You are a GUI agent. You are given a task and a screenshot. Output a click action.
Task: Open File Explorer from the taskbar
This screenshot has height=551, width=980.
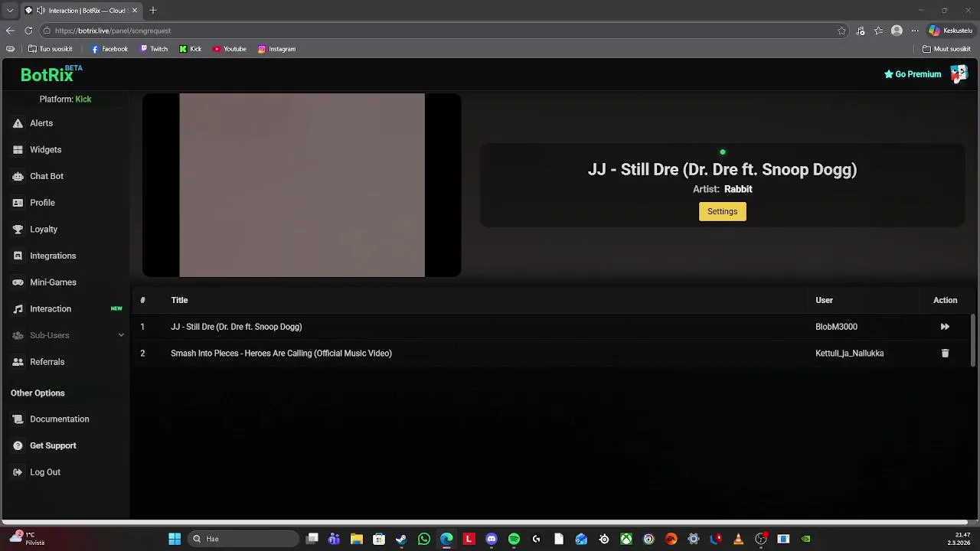pyautogui.click(x=357, y=539)
